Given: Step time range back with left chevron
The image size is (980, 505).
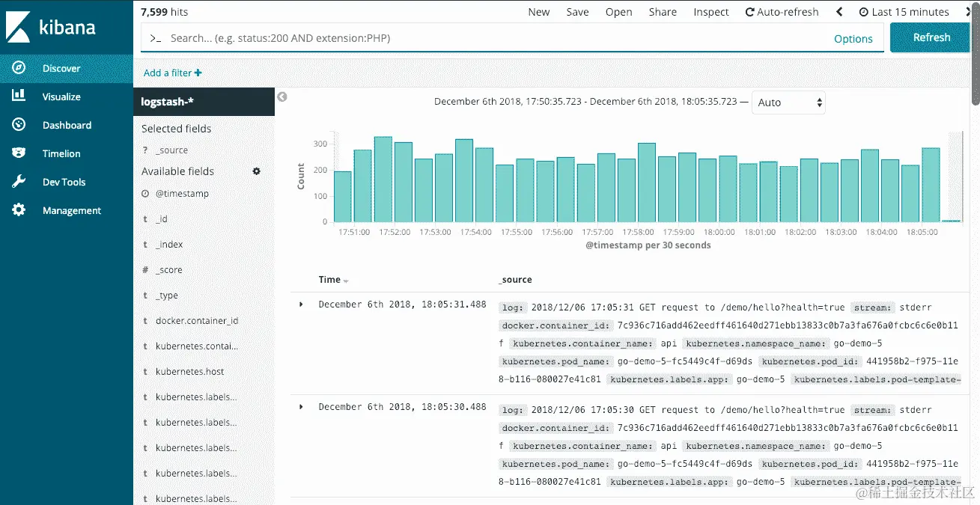Looking at the screenshot, I should (x=839, y=12).
